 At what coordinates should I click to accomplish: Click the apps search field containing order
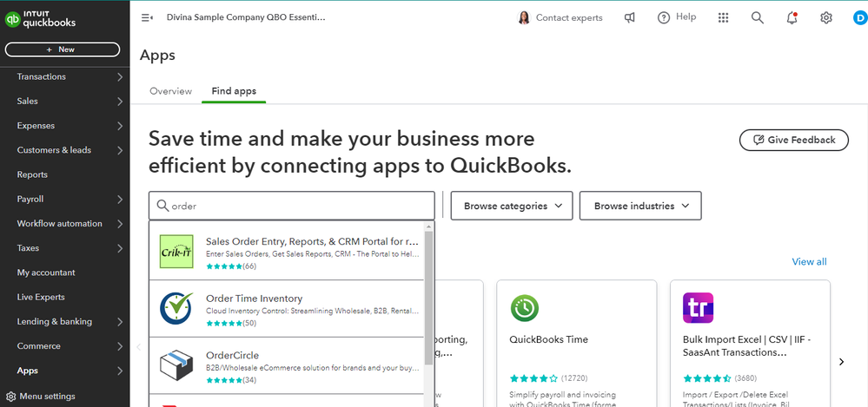(x=292, y=206)
